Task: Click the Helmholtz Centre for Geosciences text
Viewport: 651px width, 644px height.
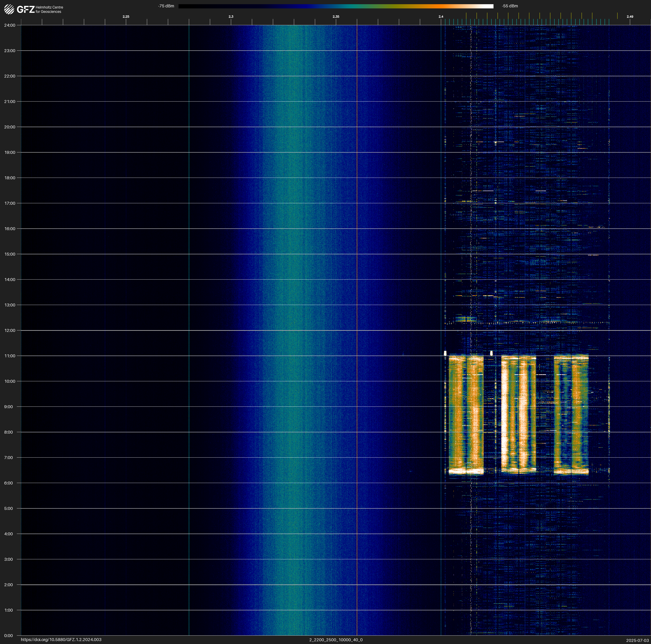Action: pyautogui.click(x=49, y=9)
